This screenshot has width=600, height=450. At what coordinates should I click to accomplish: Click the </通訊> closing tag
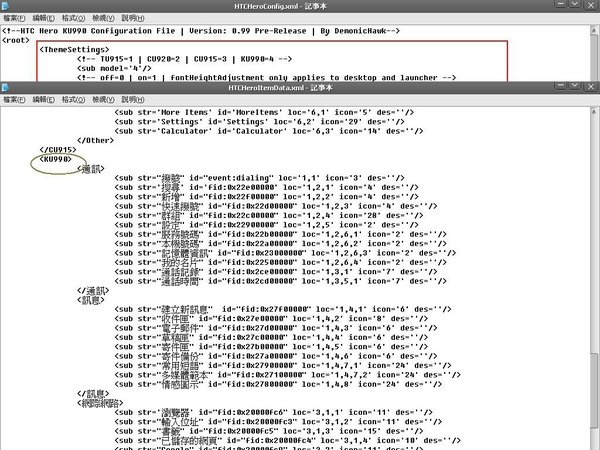point(93,290)
